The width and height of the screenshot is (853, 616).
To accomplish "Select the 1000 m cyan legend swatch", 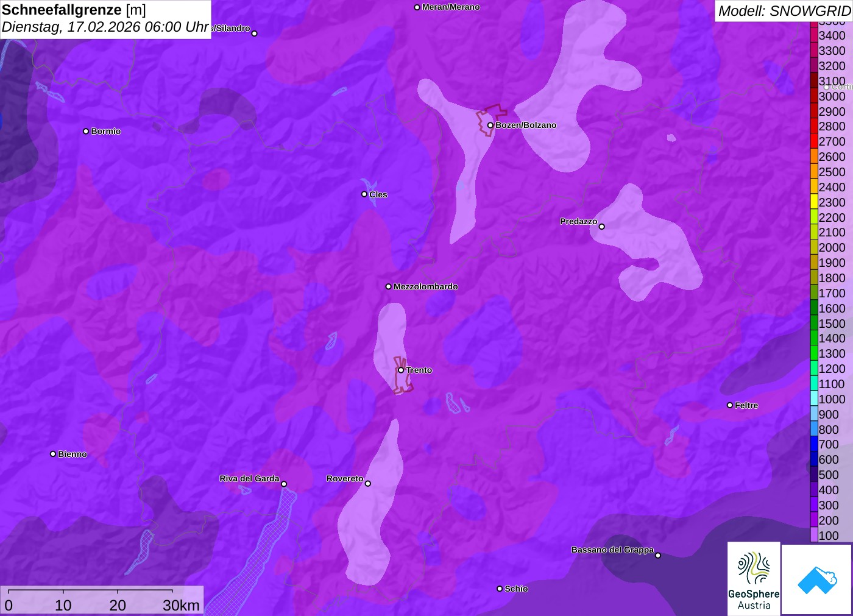I will 814,398.
